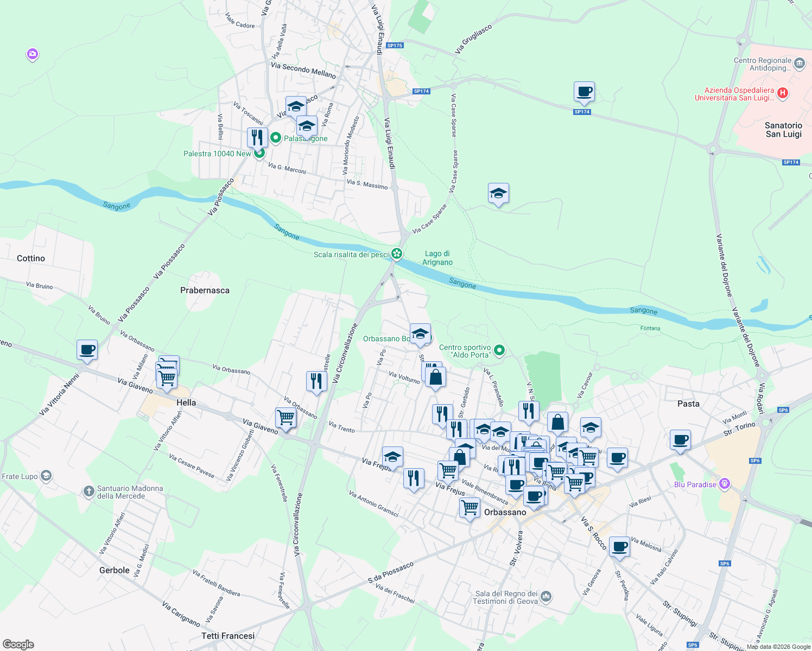Click the hospital icon at Azienda Ospedaliera San Luigi

click(x=782, y=93)
